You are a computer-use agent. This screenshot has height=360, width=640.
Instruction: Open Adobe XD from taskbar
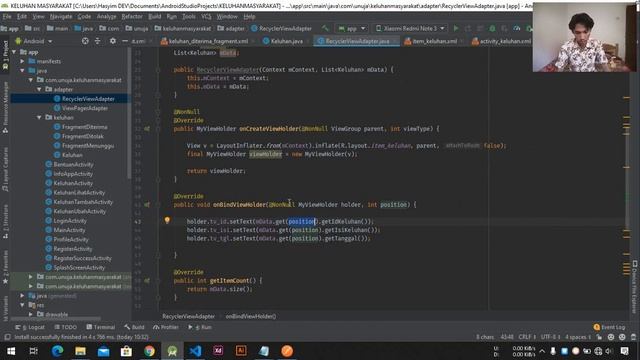[218, 351]
